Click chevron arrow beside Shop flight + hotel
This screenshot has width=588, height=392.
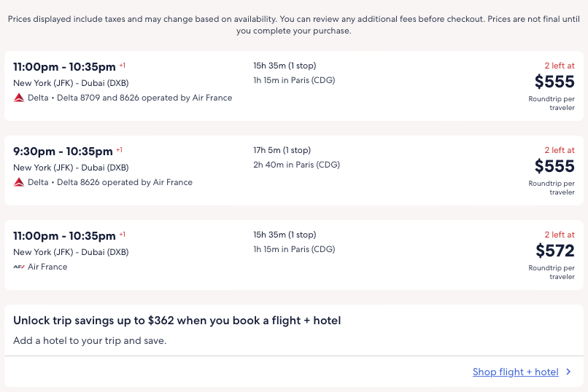coord(569,372)
